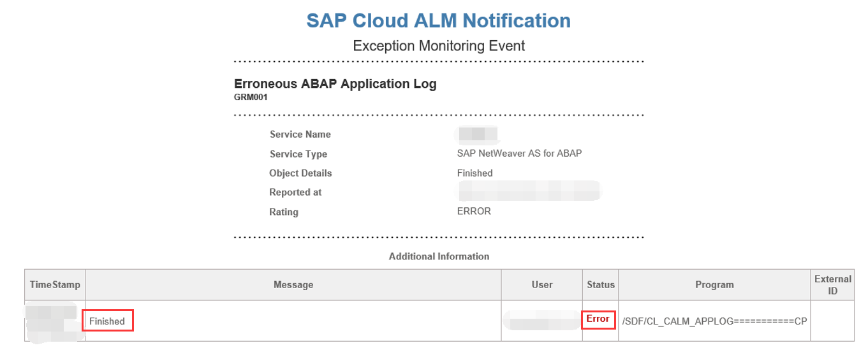Click the TimeStamp column header

point(55,285)
